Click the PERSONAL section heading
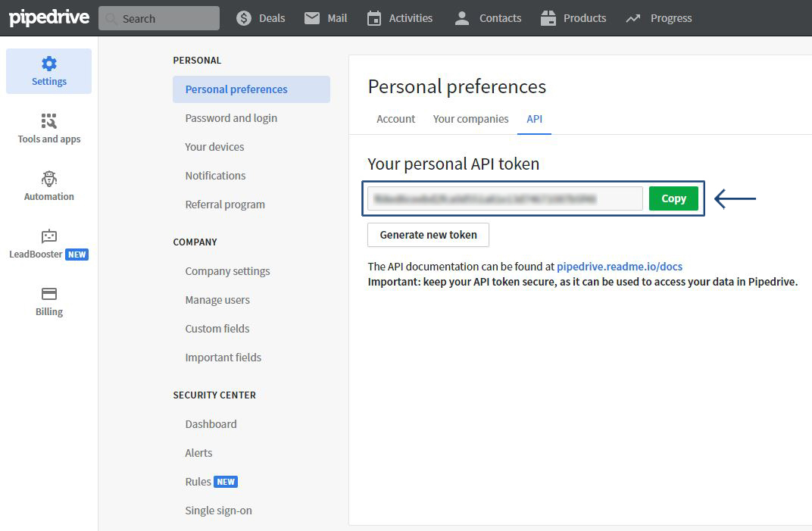Viewport: 812px width, 531px height. click(x=197, y=60)
